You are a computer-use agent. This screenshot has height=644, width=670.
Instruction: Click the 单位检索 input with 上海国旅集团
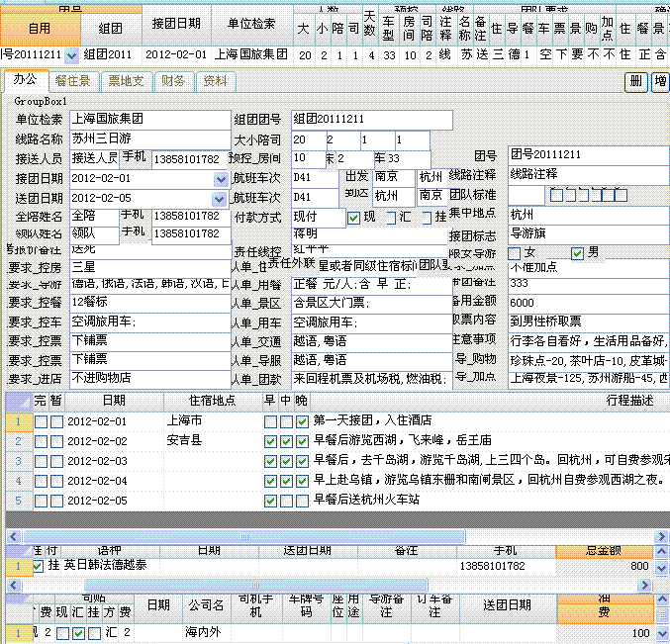pyautogui.click(x=150, y=119)
